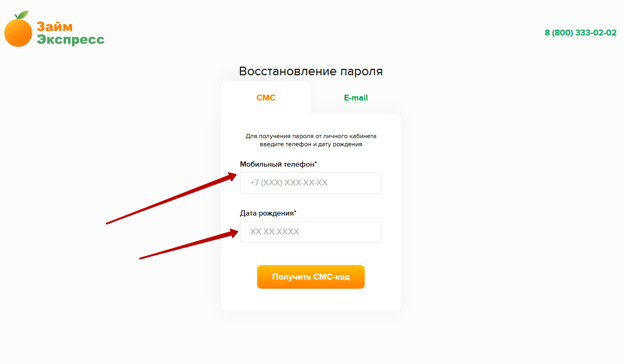Click the "Для получения пароля от личного кабинета" line
This screenshot has height=364, width=623.
[311, 136]
